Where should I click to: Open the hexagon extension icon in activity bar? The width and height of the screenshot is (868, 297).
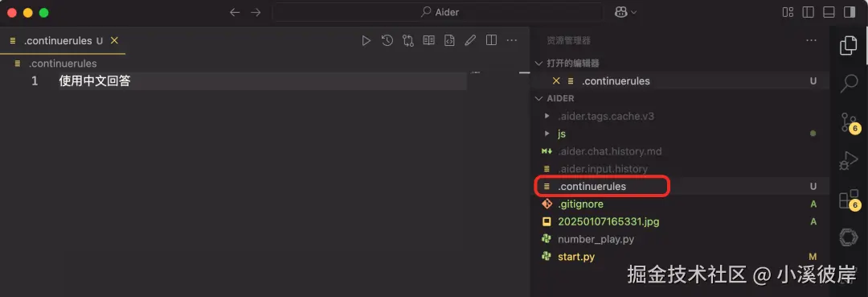848,237
